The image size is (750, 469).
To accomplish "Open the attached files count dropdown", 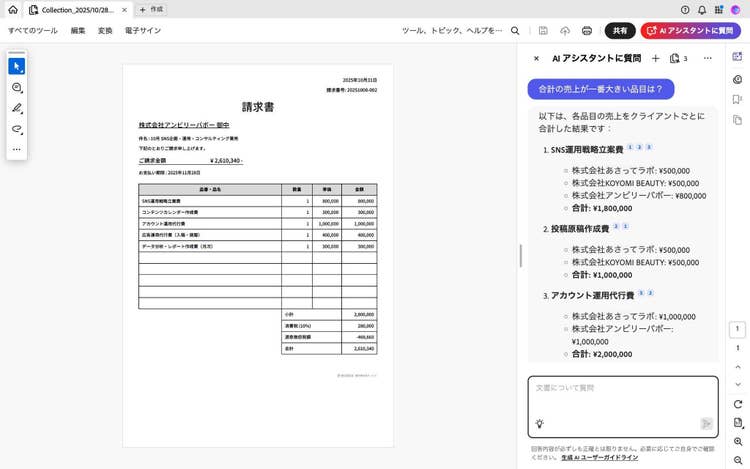I will (x=679, y=59).
